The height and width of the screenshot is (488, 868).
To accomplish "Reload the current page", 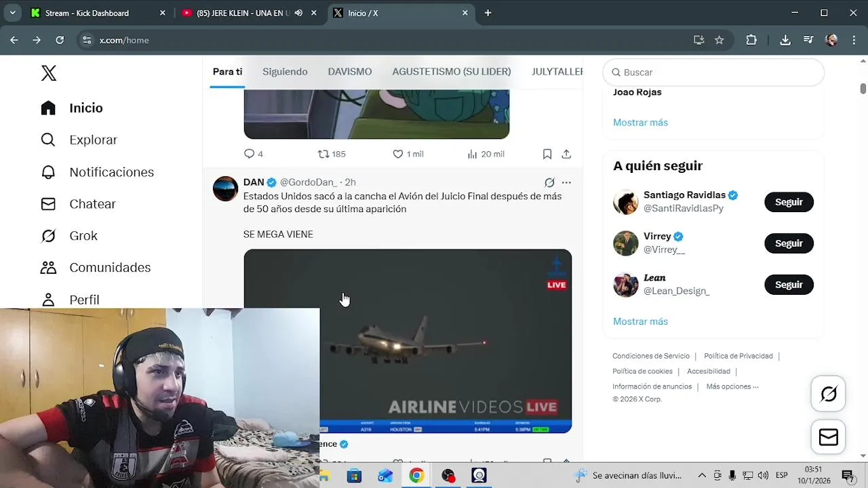I will [60, 40].
